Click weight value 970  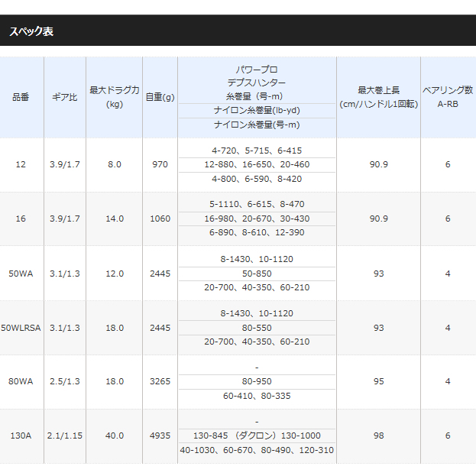click(x=160, y=164)
